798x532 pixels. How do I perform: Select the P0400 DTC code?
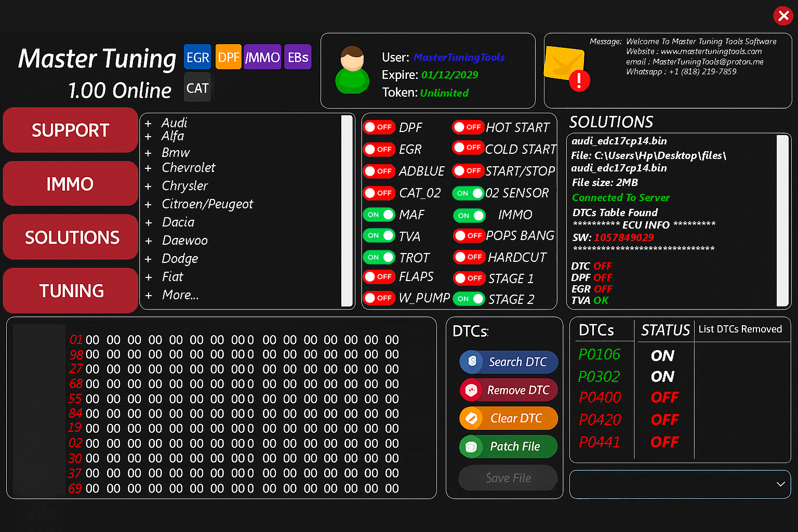600,397
